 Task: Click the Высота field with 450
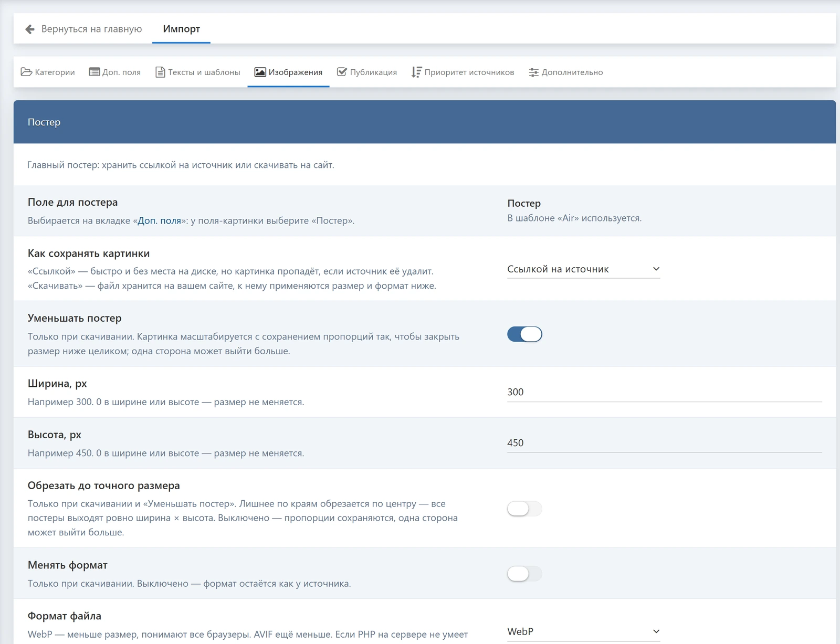(x=664, y=443)
